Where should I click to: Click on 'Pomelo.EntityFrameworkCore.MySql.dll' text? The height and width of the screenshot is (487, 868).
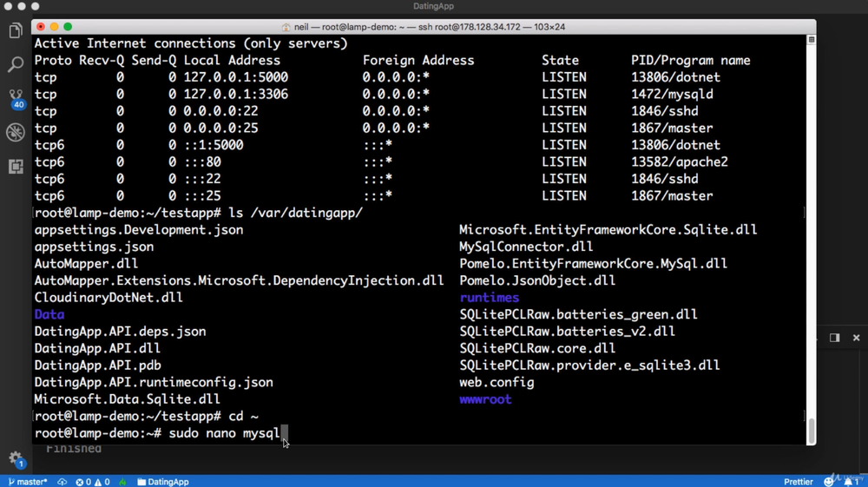[594, 263]
